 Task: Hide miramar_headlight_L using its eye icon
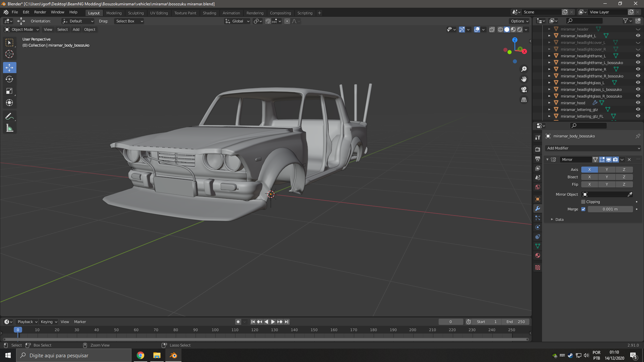[x=638, y=36]
